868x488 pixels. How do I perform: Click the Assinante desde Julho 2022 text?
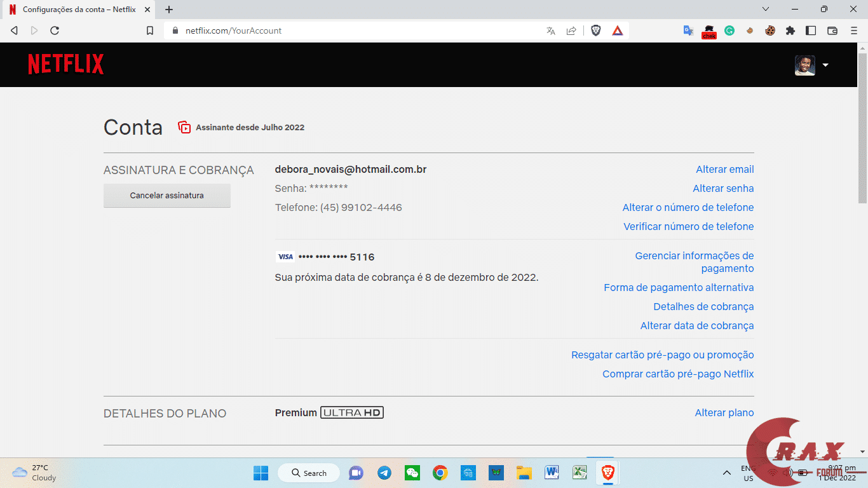click(250, 128)
